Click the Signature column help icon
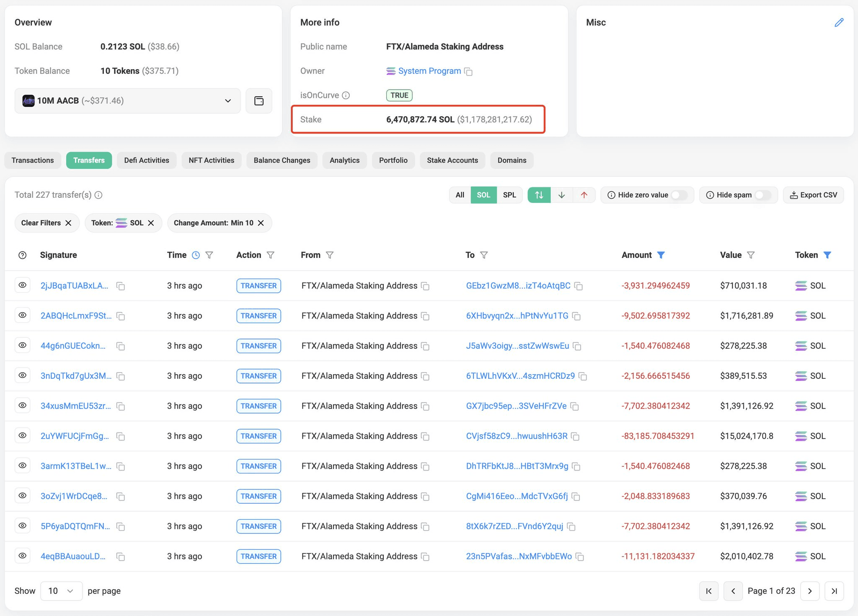858x616 pixels. [23, 255]
